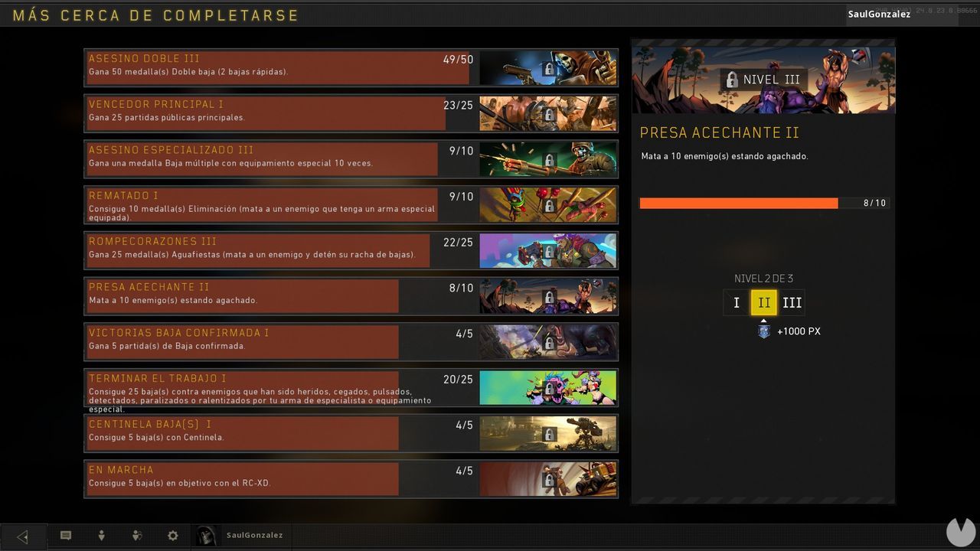Click the back arrow button
Image resolution: width=980 pixels, height=551 pixels.
[22, 536]
